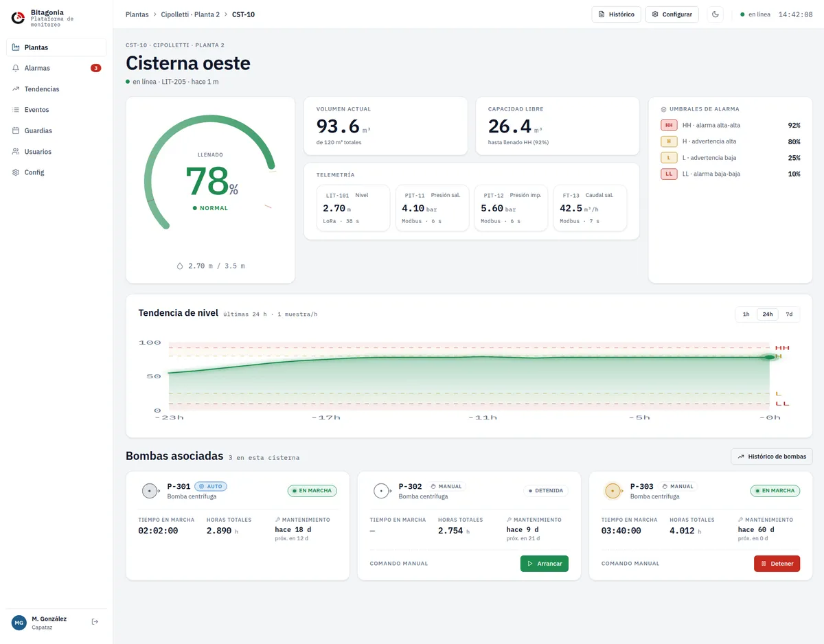This screenshot has height=644, width=824.
Task: Select the LIT-101 Nivel telemetry tile
Action: (353, 208)
